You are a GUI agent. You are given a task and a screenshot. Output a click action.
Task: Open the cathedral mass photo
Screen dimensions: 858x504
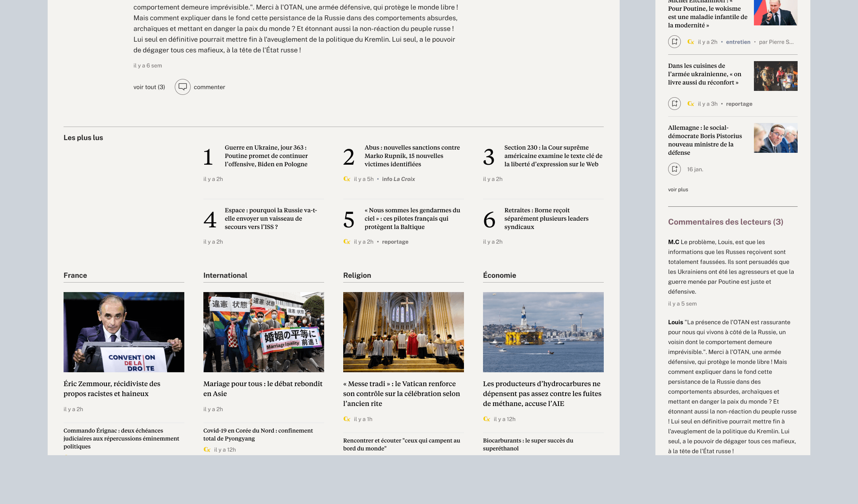pyautogui.click(x=404, y=332)
